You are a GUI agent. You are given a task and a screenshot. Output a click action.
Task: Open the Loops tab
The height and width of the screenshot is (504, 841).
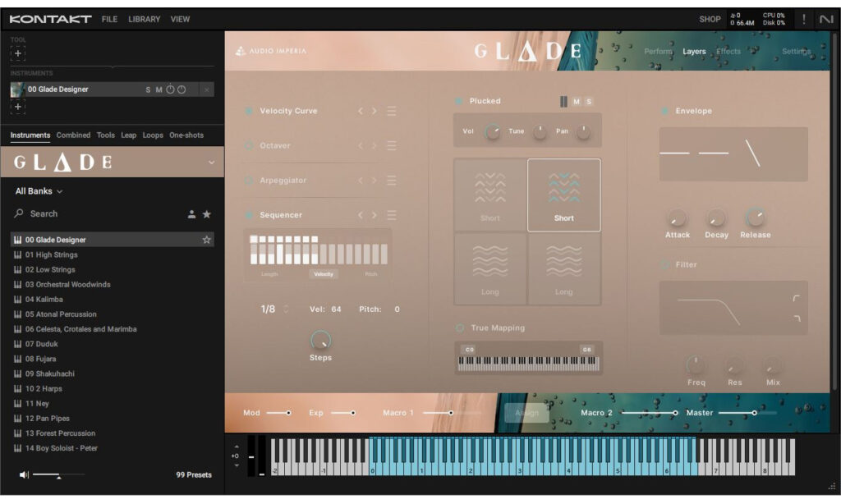153,135
